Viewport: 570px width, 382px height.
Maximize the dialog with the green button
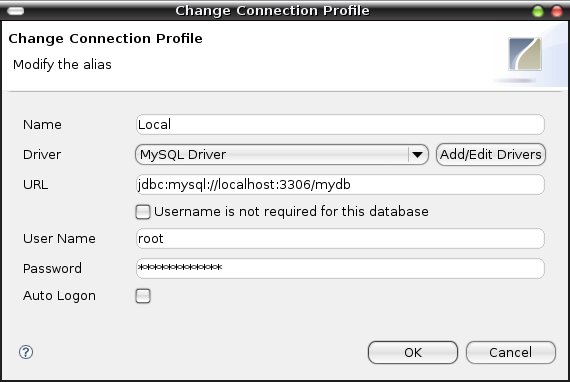tap(538, 11)
